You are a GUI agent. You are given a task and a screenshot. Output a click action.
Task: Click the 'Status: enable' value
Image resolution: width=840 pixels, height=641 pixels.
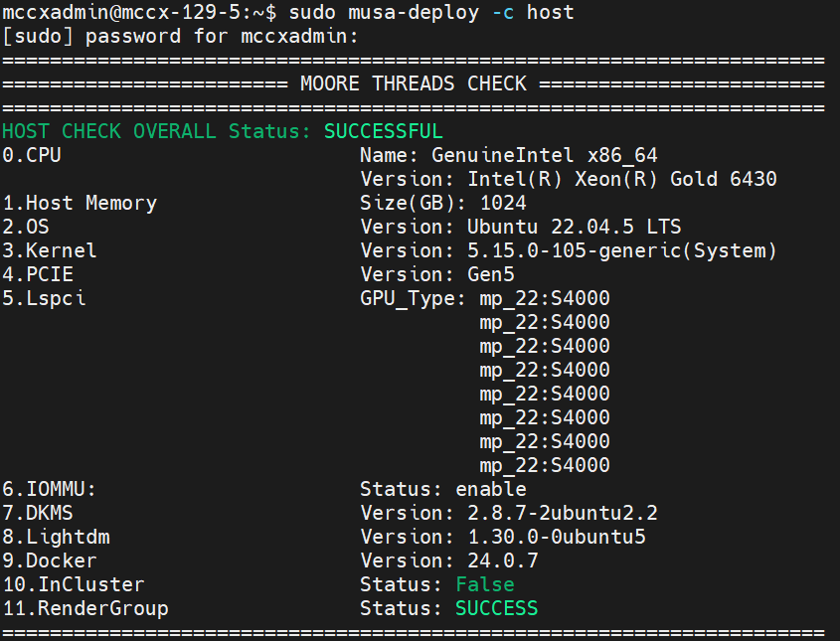click(443, 489)
